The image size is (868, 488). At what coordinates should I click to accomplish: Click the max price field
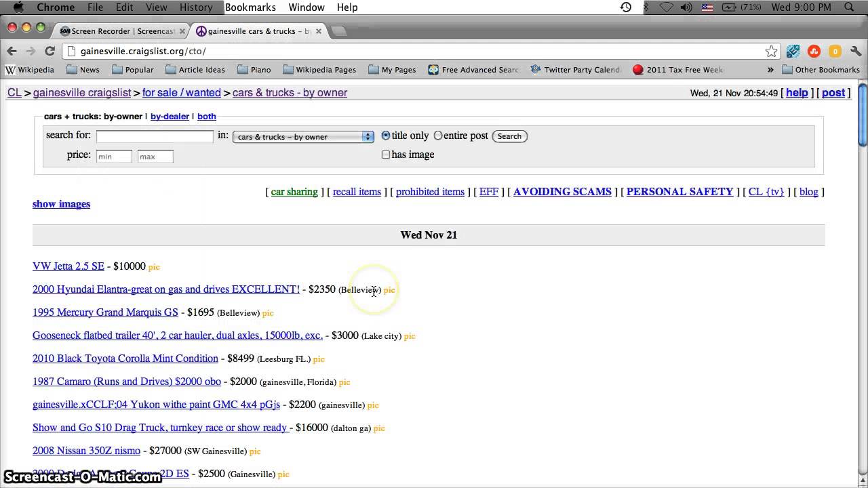coord(155,157)
